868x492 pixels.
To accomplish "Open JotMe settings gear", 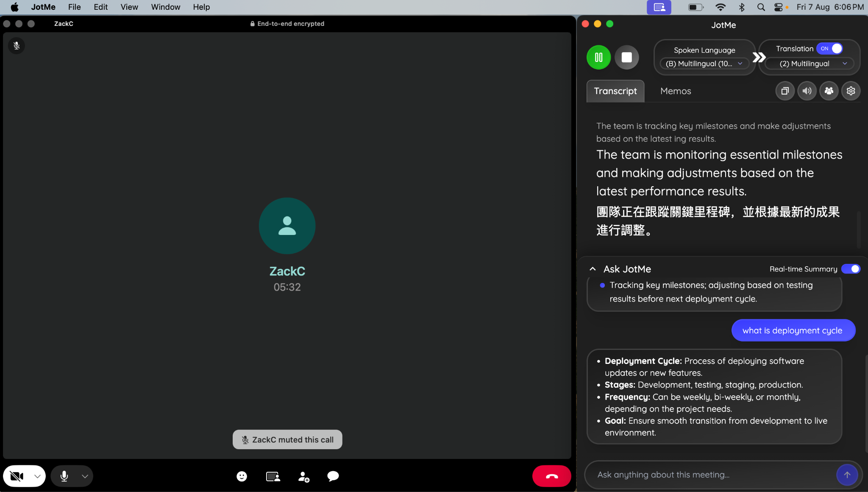I will coord(851,91).
